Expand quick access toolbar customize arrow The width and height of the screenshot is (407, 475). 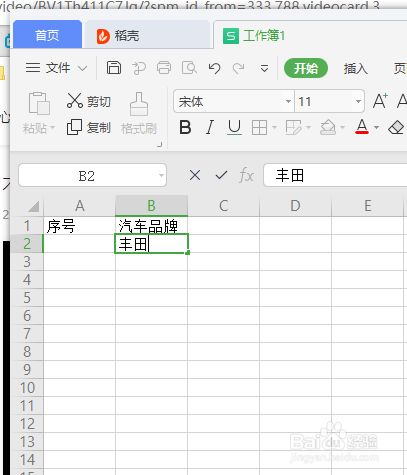pos(264,69)
